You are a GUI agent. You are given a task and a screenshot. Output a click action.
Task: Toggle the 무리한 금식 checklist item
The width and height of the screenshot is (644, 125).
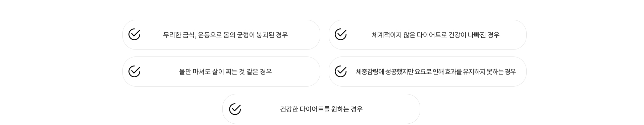tap(221, 35)
